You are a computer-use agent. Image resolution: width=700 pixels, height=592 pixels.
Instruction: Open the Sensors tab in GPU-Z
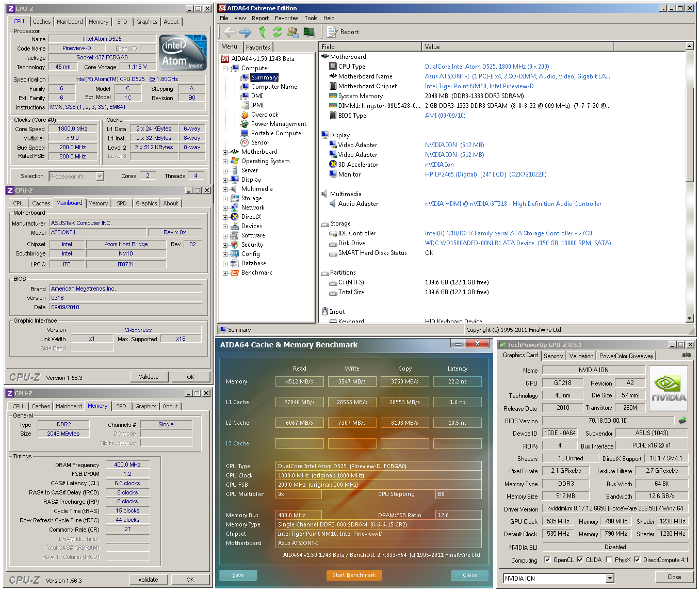point(554,356)
